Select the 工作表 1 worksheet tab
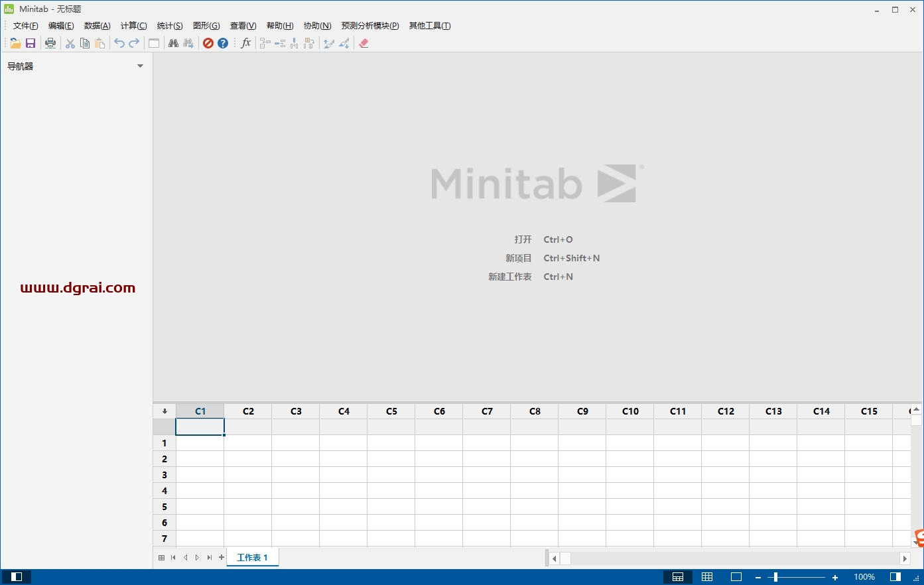Image resolution: width=924 pixels, height=585 pixels. pos(253,558)
